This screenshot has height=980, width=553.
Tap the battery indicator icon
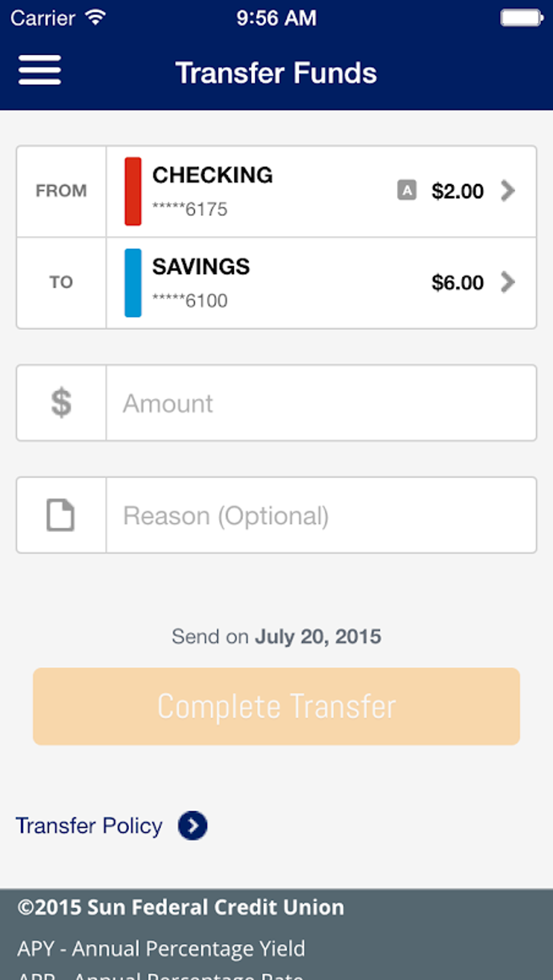(x=521, y=18)
